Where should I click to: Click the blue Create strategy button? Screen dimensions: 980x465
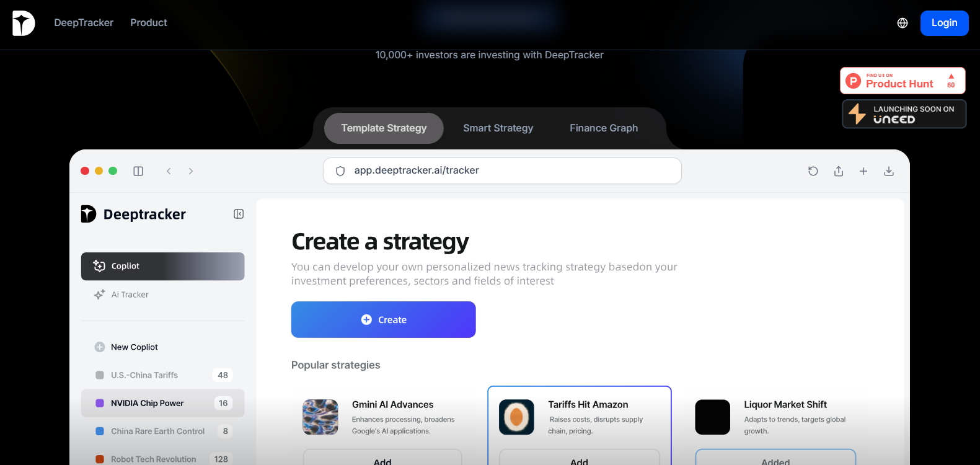(384, 319)
